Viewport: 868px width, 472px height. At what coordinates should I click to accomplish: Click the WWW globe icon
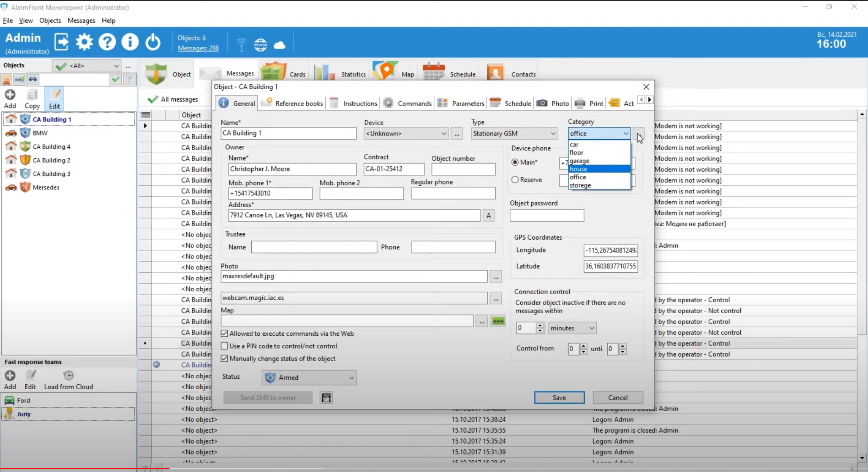pos(260,45)
